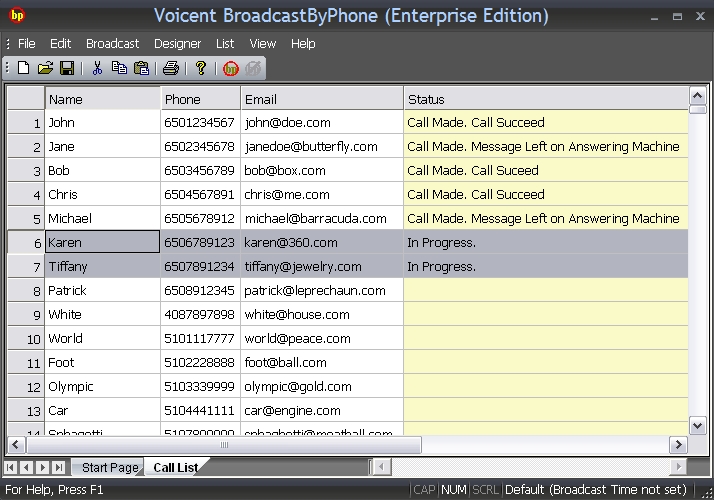Click the Copy toolbar icon
The height and width of the screenshot is (500, 714).
tap(119, 68)
